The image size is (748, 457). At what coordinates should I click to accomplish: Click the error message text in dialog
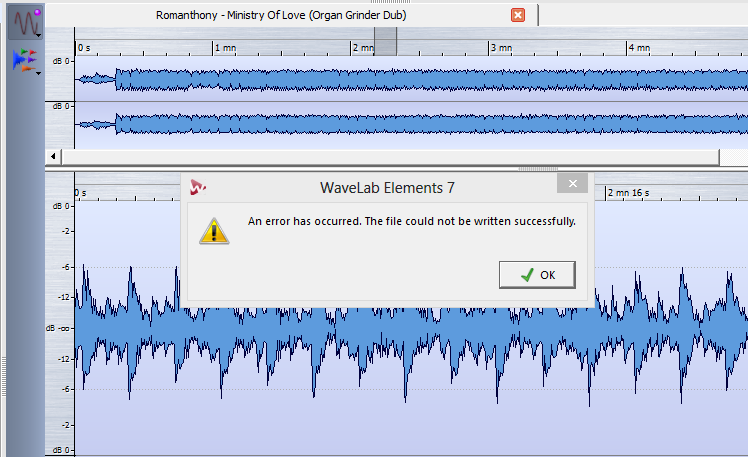412,221
